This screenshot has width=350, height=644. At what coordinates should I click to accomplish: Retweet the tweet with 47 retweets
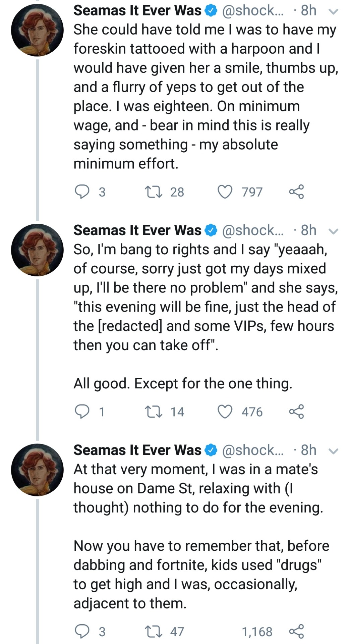click(x=153, y=632)
